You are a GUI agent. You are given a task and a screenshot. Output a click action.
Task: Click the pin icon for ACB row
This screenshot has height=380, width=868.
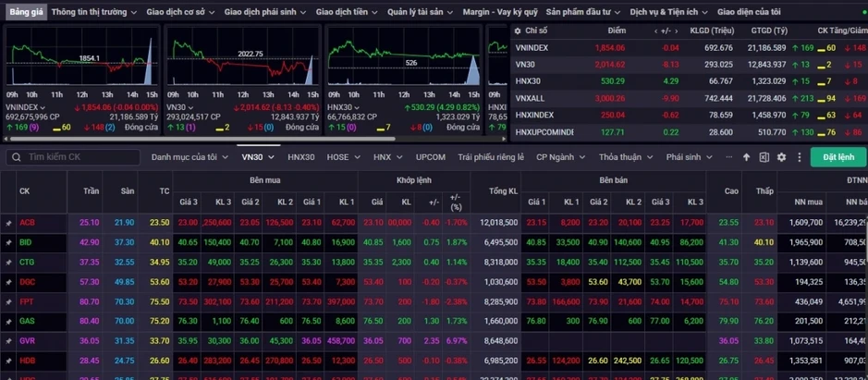(x=8, y=223)
